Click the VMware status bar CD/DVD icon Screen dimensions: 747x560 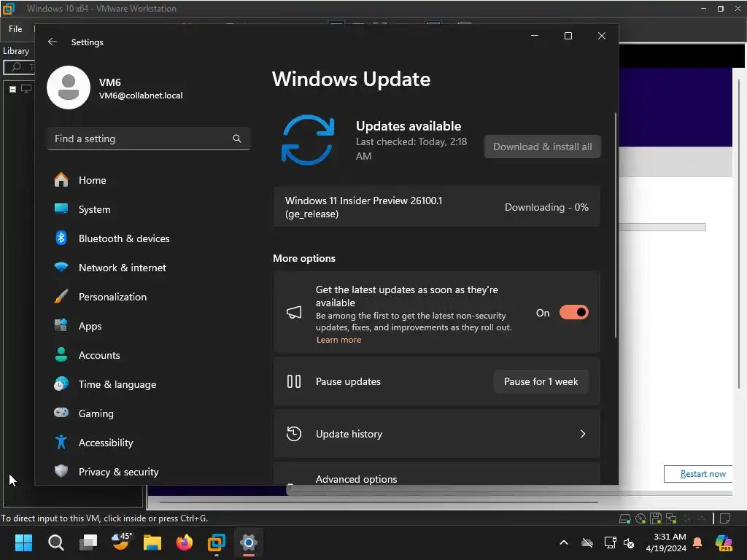coord(640,518)
